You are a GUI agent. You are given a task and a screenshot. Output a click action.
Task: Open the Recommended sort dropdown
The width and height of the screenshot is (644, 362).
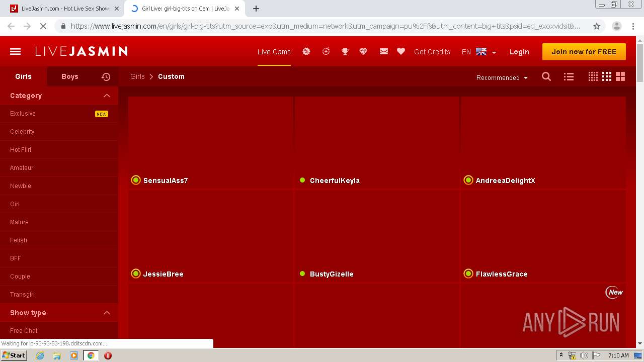tap(502, 77)
